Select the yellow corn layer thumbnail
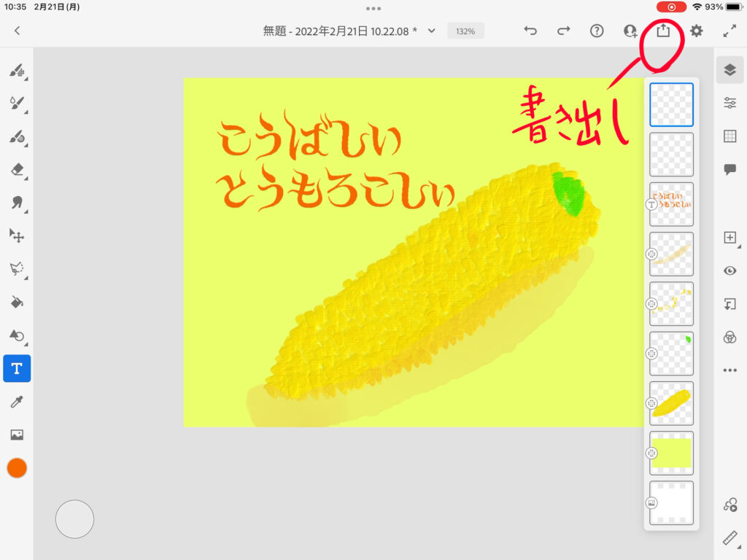Image resolution: width=747 pixels, height=560 pixels. tap(671, 403)
